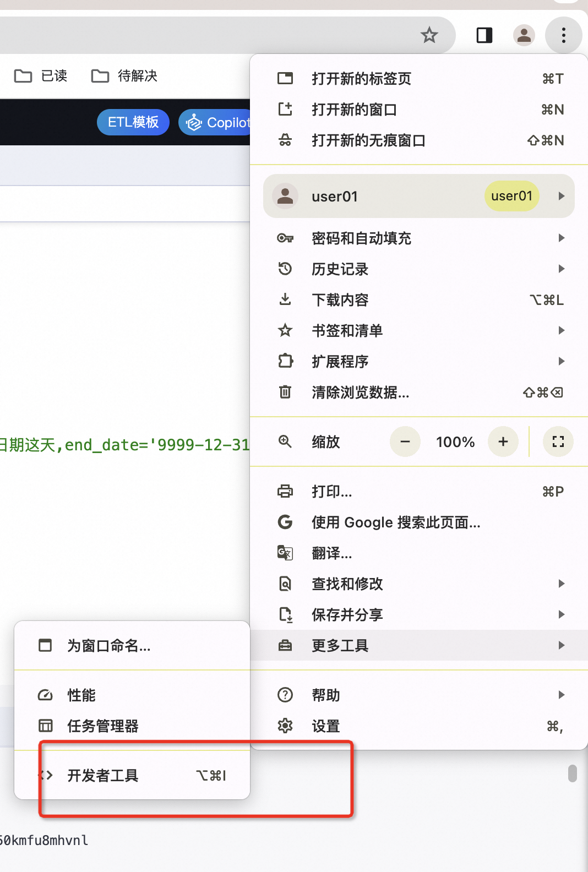
Task: Select 开发者工具 in the submenu
Action: (132, 775)
